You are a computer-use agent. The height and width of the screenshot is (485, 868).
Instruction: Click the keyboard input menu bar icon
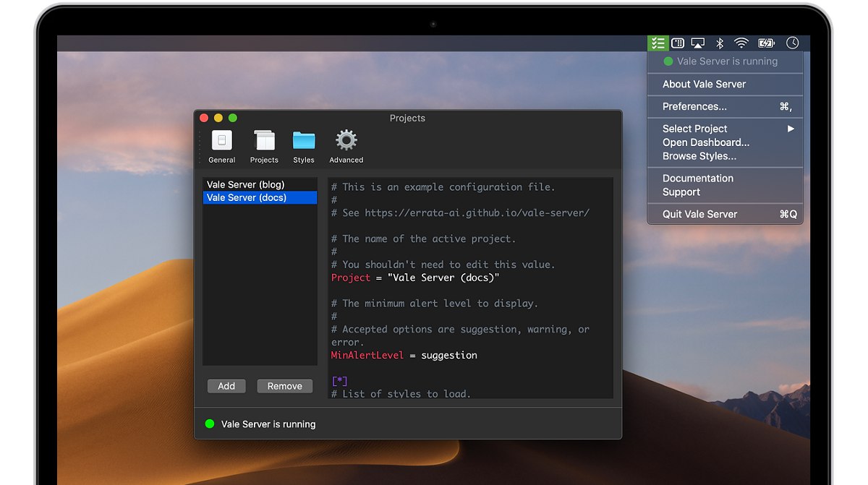tap(678, 43)
